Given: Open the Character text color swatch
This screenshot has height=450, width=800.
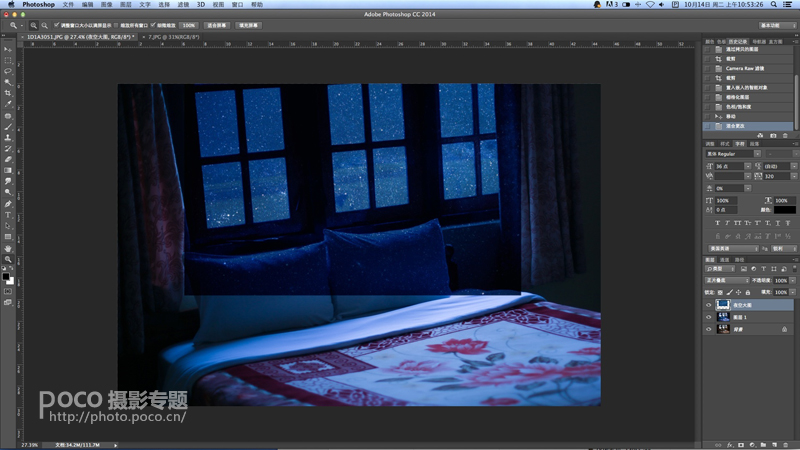Looking at the screenshot, I should [x=785, y=210].
